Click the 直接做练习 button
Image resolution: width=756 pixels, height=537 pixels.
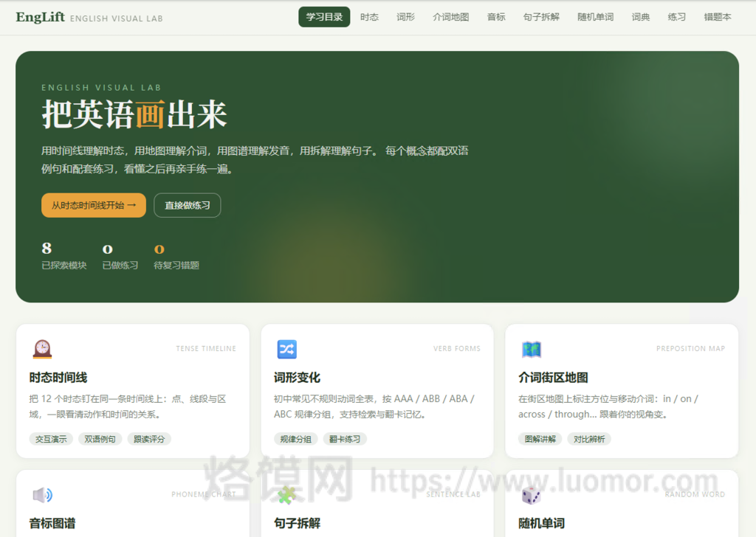188,205
